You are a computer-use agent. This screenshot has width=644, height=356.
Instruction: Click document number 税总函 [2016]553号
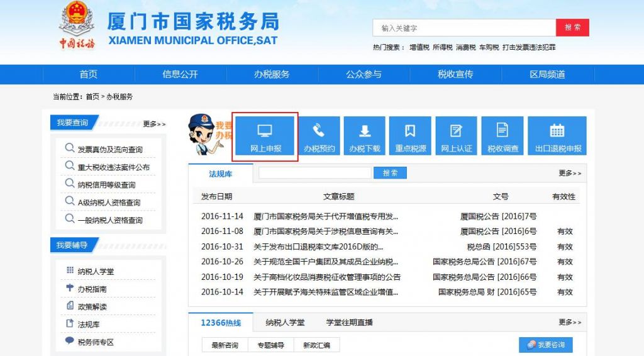pos(501,247)
